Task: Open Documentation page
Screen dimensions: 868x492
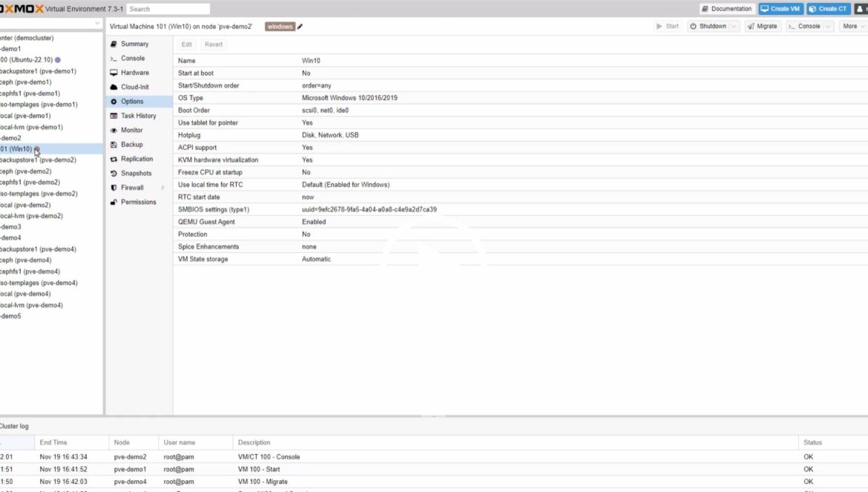Action: (727, 9)
